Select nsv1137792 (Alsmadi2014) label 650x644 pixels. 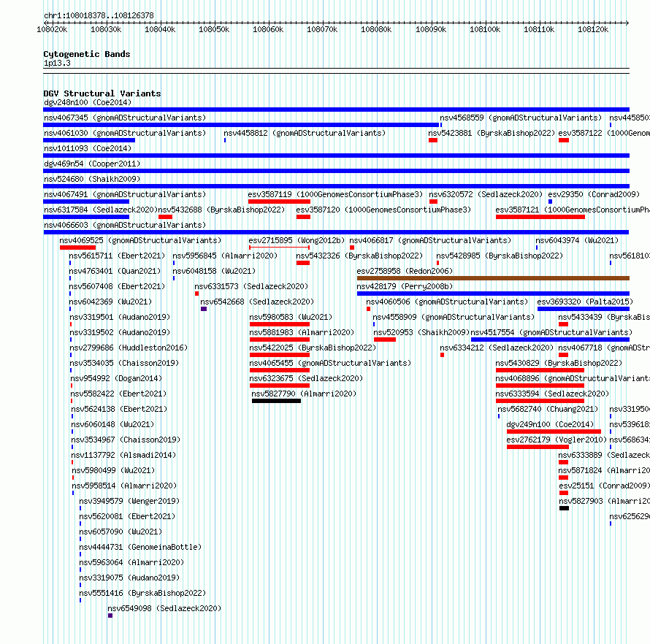[123, 455]
